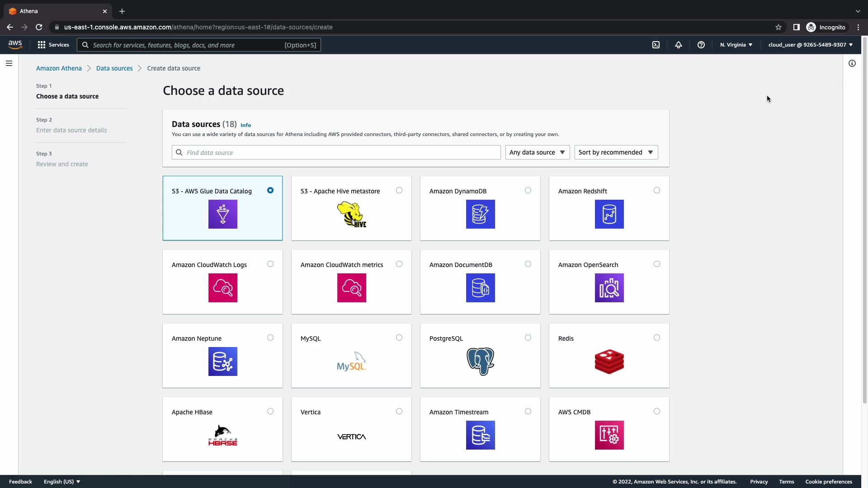Screen dimensions: 868x488
Task: Expand the N. Virginia region menu
Action: click(x=736, y=45)
